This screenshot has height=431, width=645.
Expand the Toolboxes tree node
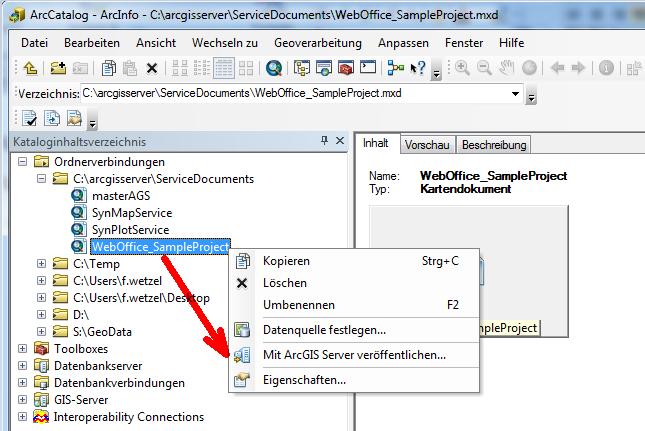(x=24, y=349)
